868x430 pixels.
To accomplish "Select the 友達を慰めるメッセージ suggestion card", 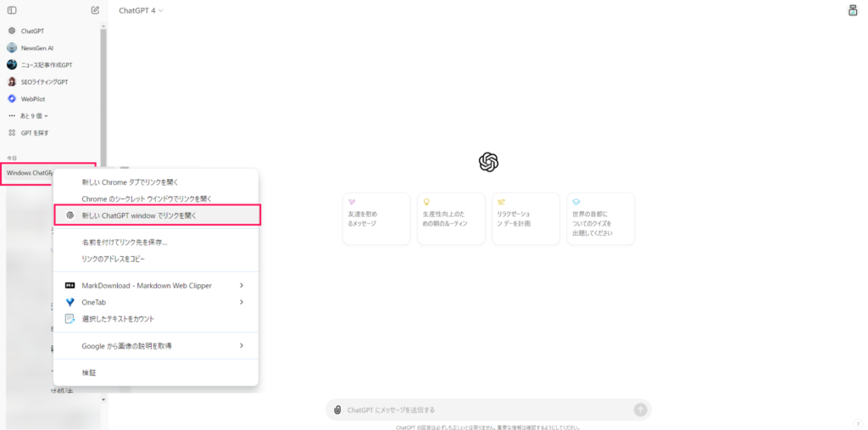I will tap(376, 219).
